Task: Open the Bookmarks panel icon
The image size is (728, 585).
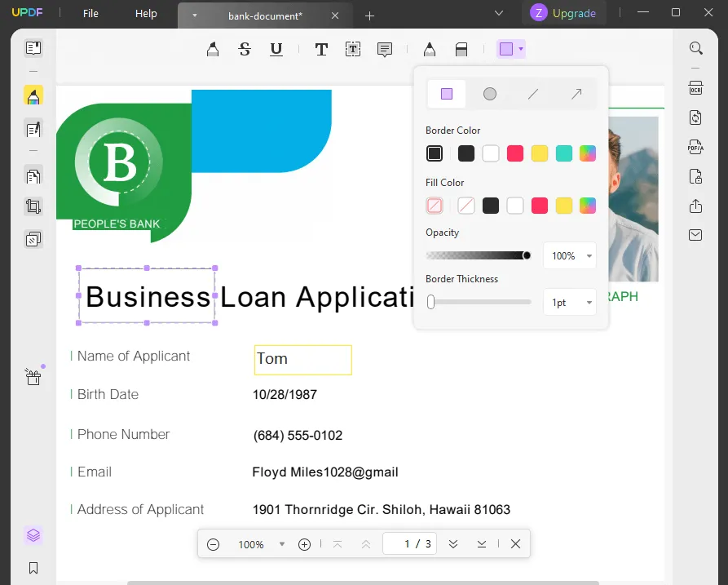Action: coord(33,568)
